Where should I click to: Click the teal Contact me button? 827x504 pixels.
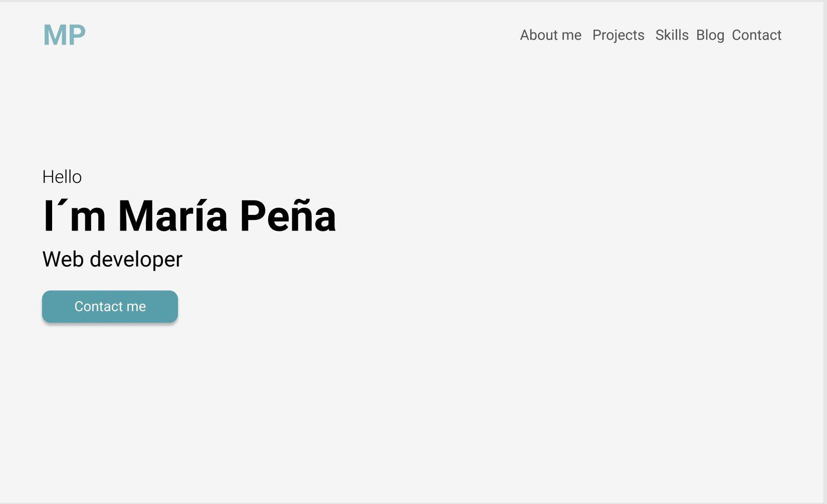[x=110, y=307]
